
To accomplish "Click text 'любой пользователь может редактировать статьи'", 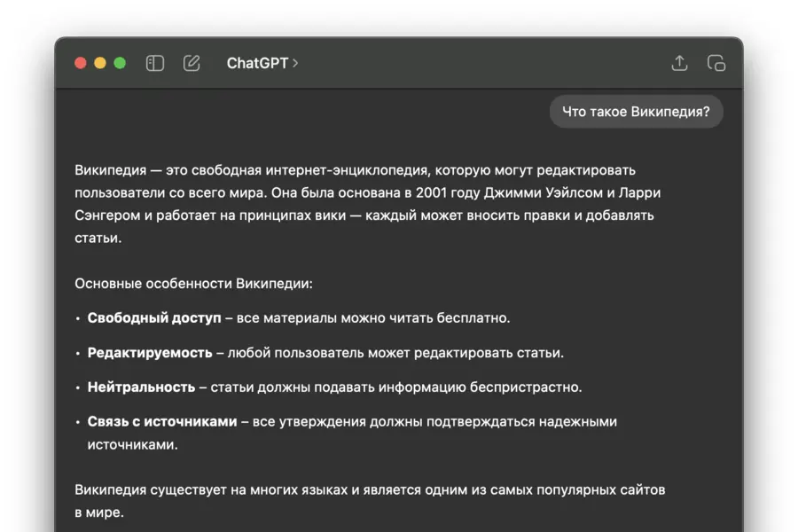I will coord(395,352).
